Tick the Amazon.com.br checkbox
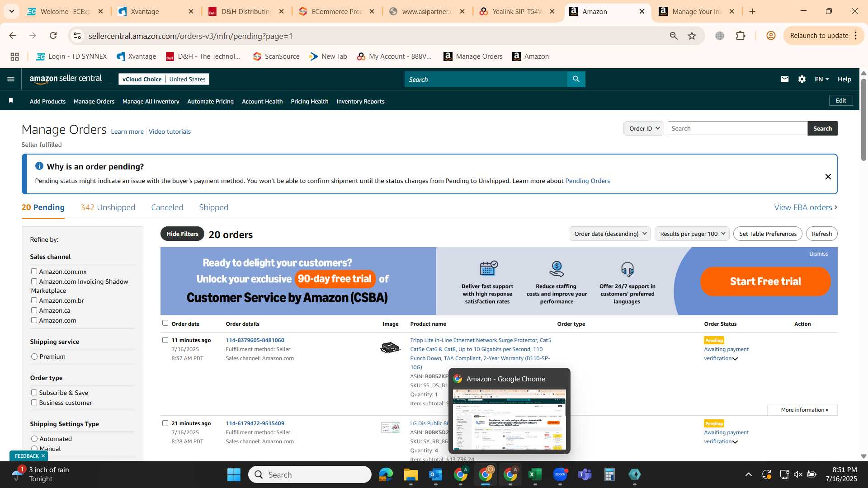The image size is (868, 488). [34, 300]
